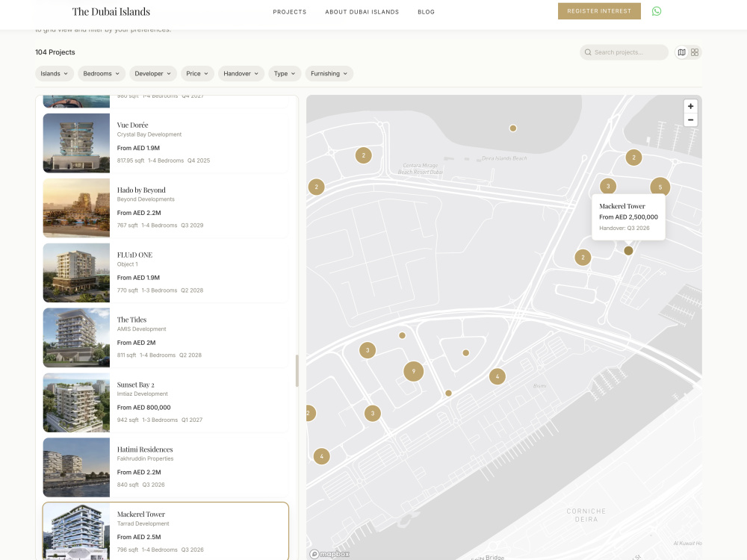Open Hado by Beyond project thumbnail
The image size is (747, 560).
pos(76,208)
